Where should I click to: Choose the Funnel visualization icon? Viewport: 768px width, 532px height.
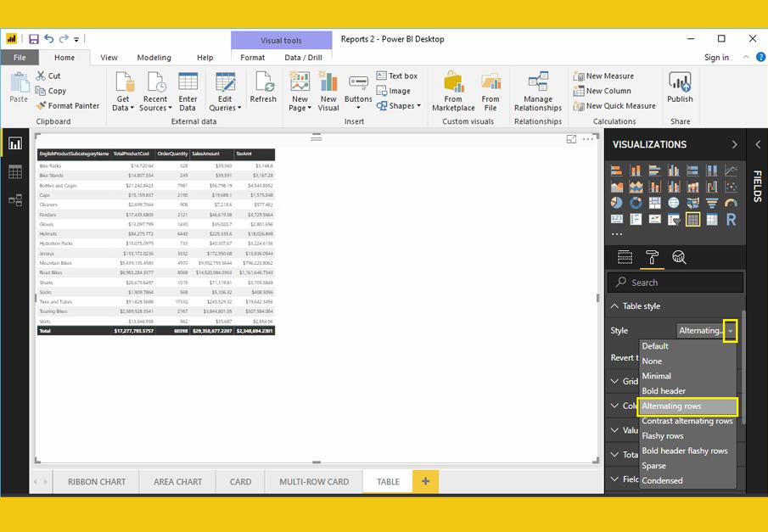[712, 203]
